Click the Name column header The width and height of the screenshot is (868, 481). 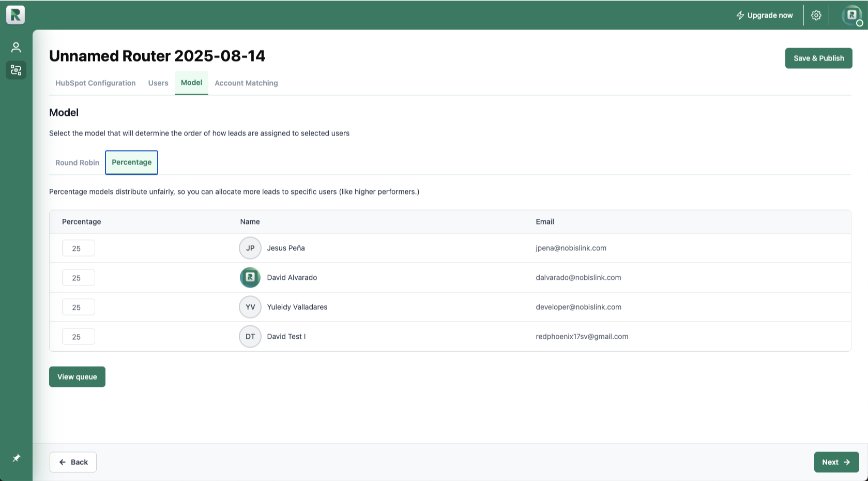tap(250, 222)
